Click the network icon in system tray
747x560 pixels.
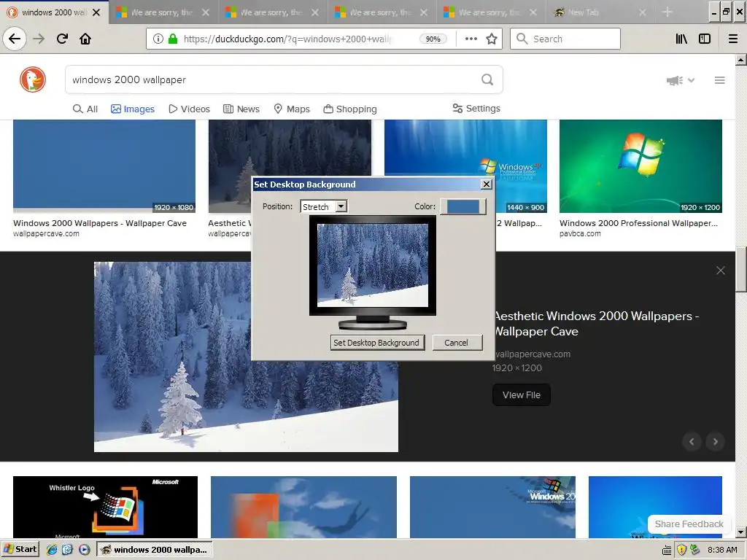(x=695, y=550)
